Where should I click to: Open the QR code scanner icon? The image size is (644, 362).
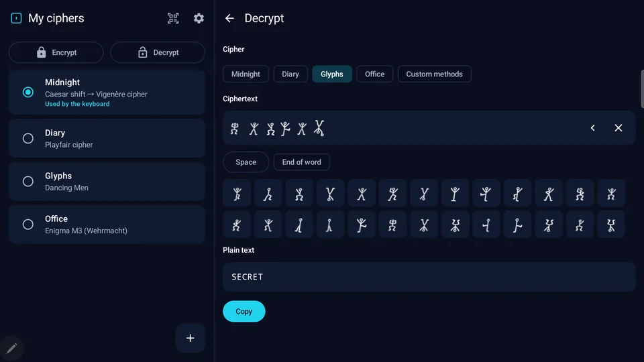click(x=173, y=18)
